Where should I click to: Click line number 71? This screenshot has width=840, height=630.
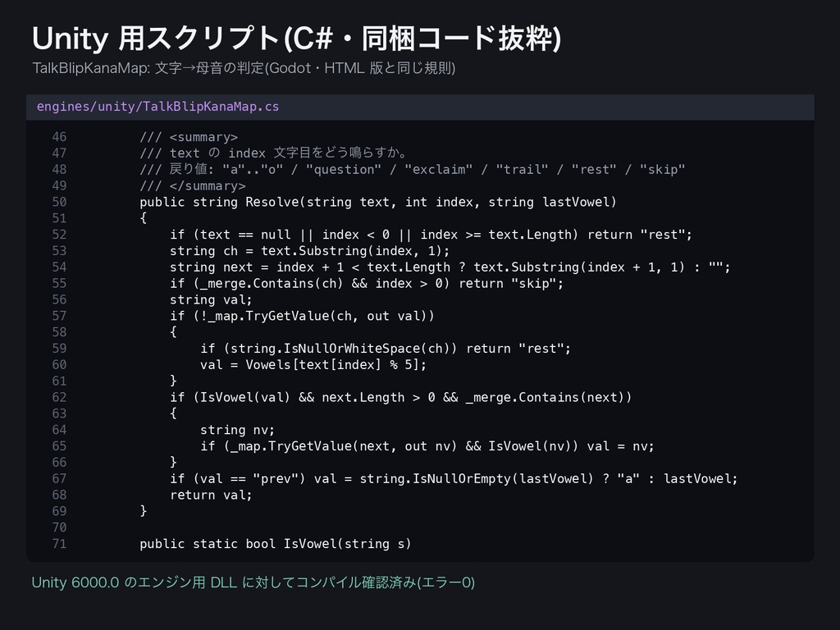(x=59, y=544)
